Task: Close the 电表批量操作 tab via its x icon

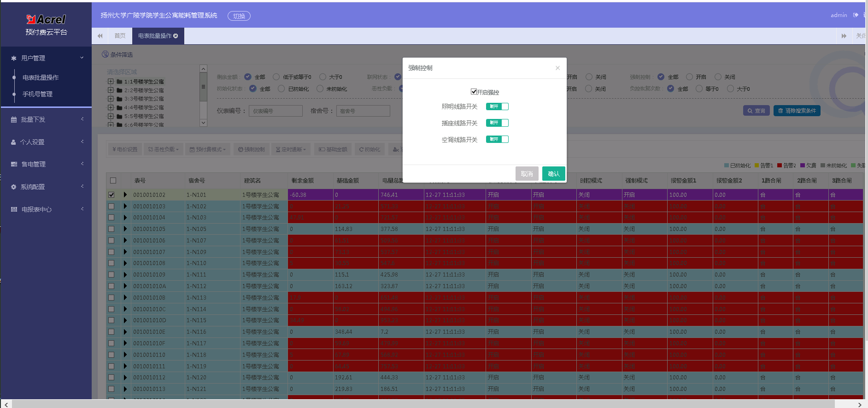Action: click(176, 36)
